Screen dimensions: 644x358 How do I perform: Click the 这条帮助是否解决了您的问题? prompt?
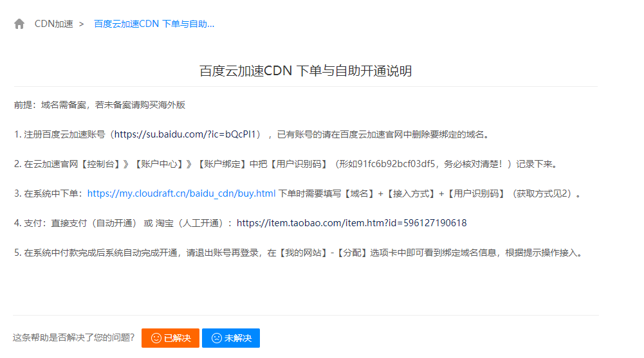pos(74,337)
